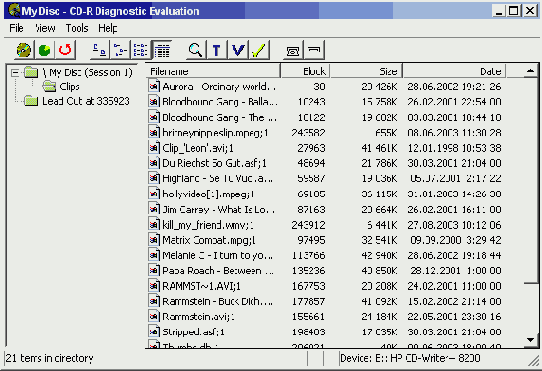Select Jim Carrey - What Is Lo.. file
The image size is (542, 371).
click(x=218, y=209)
